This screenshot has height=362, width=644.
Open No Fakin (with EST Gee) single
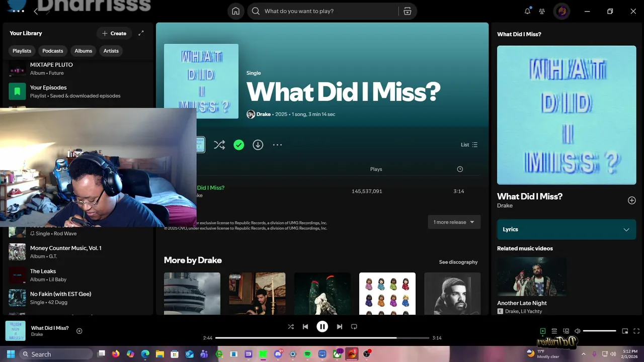coord(78,298)
